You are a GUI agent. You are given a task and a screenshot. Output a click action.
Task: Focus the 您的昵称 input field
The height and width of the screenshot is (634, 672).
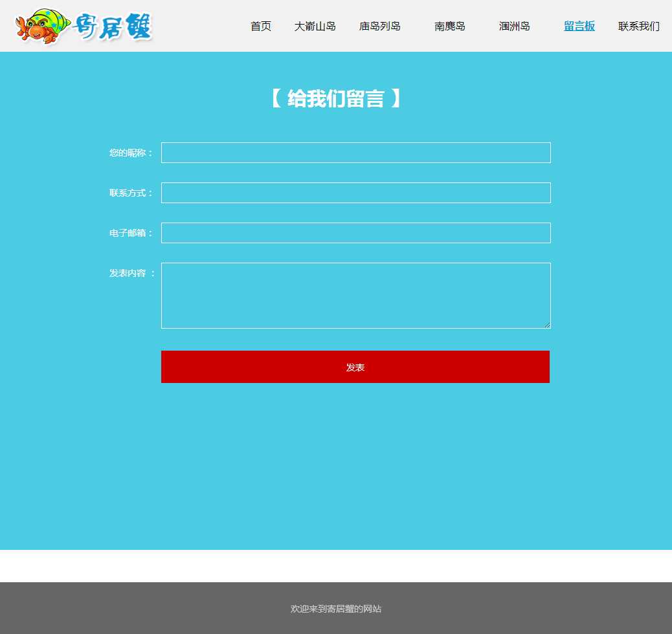coord(355,153)
